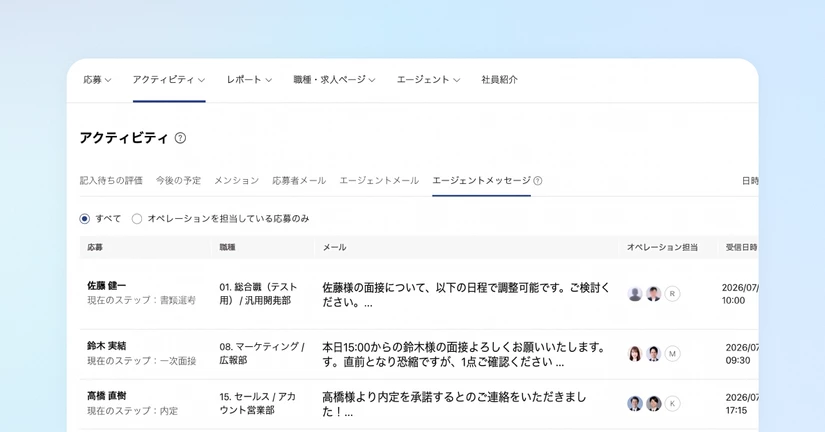Click second avatar in 高橋 直樹 row
The width and height of the screenshot is (825, 432).
click(653, 404)
